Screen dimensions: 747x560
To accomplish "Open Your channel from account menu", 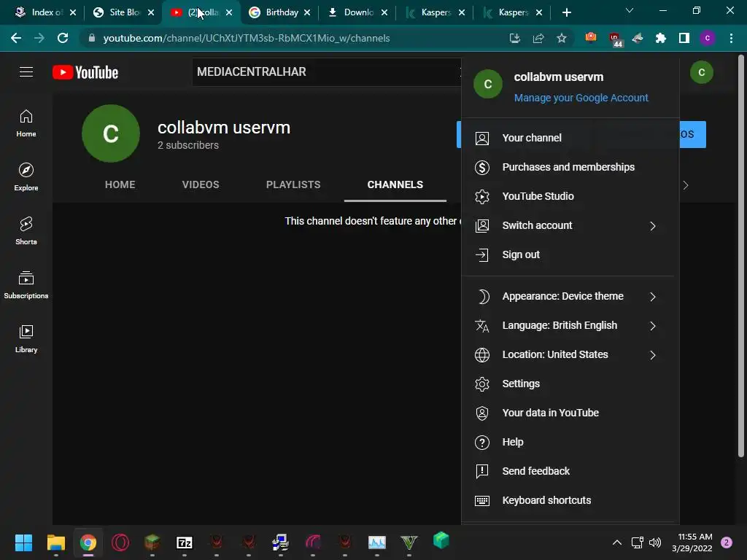I will (570, 138).
